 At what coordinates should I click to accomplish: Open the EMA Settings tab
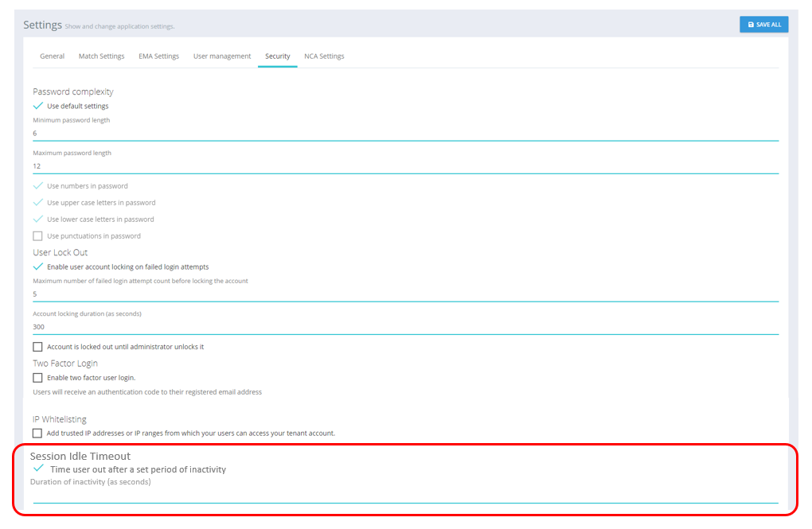(x=158, y=56)
